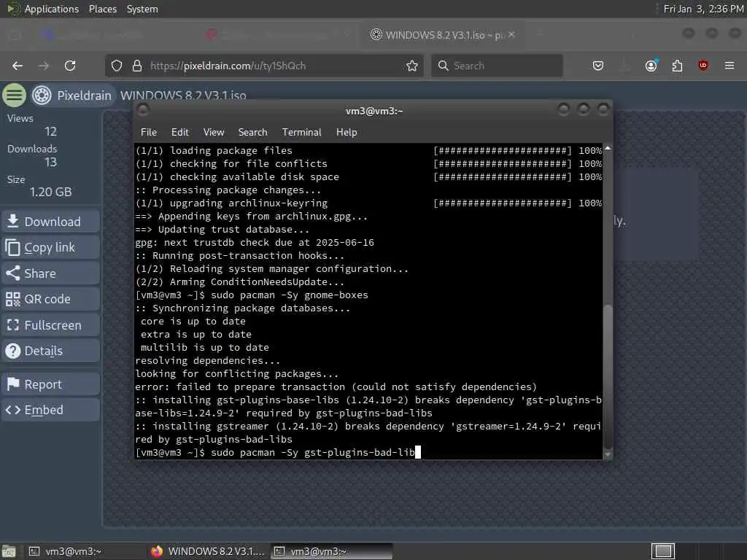Click the terminal scroll up arrow
The image size is (747, 560).
(x=608, y=148)
